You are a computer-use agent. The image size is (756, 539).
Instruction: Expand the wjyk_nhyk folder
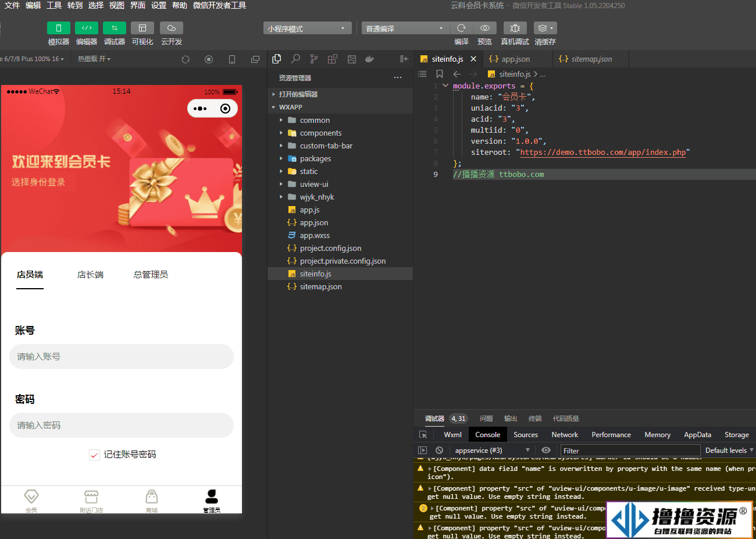(x=340, y=197)
